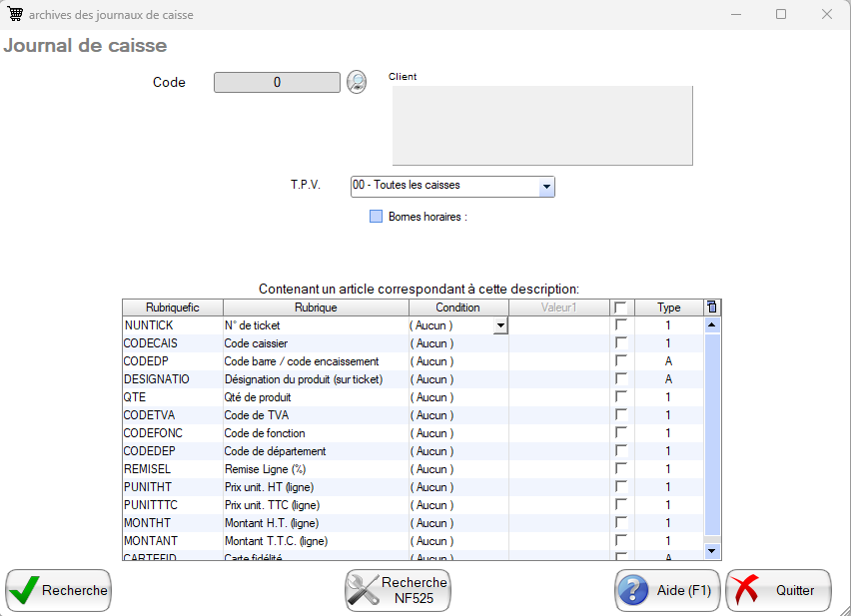The width and height of the screenshot is (851, 616).
Task: Click the trash icon in table header
Action: (x=711, y=308)
